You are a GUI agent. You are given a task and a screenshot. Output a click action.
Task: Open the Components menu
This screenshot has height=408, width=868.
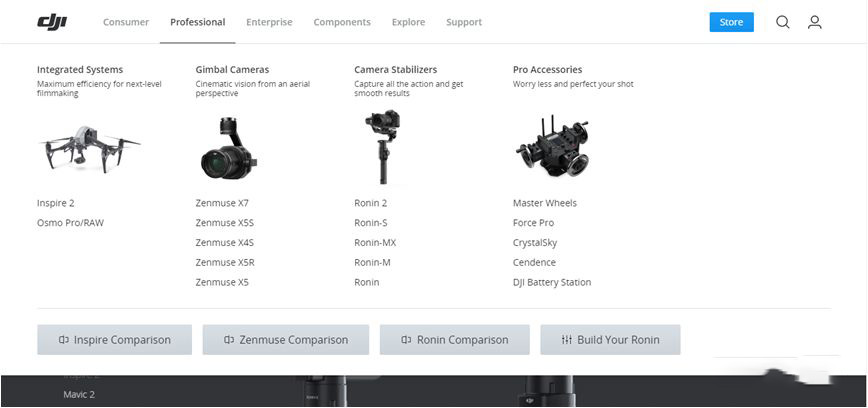(342, 22)
